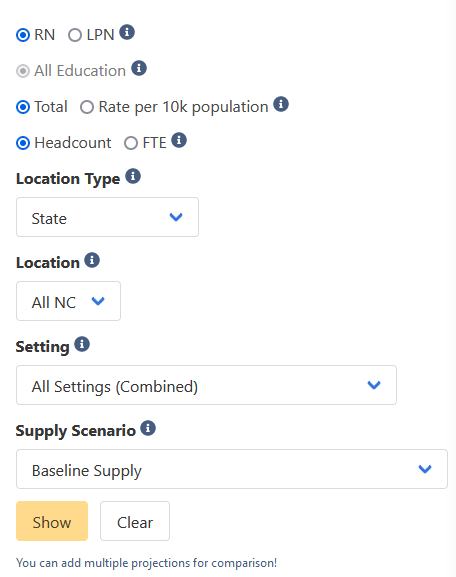Select the LPN radio button
This screenshot has height=577, width=456.
[75, 35]
